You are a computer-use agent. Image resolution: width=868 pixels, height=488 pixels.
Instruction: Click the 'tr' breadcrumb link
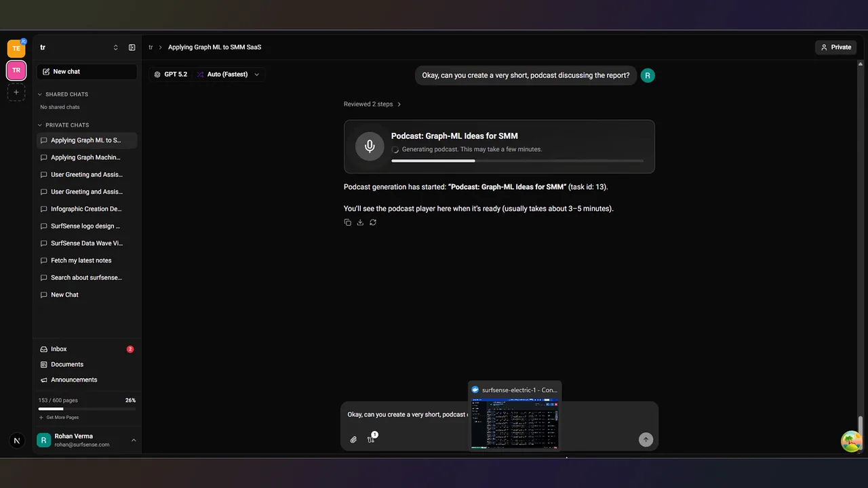point(151,47)
